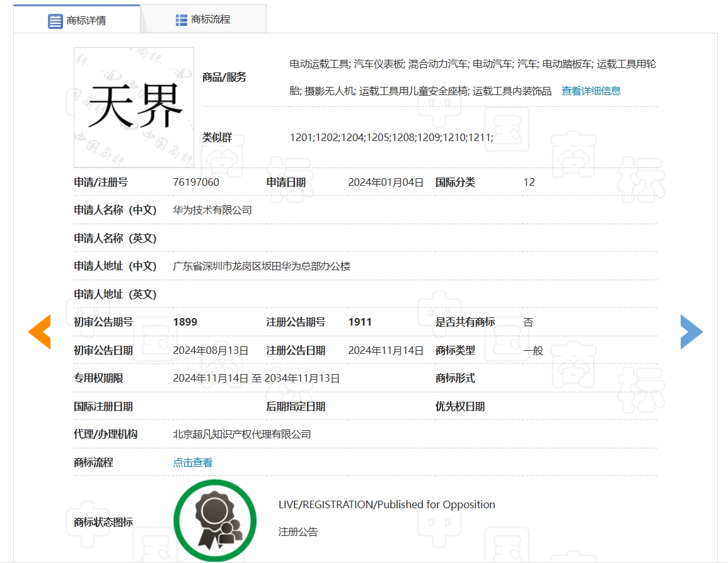Viewport: 728px width, 563px height.
Task: Open 查看详细信息 for goods and services
Action: click(x=591, y=90)
